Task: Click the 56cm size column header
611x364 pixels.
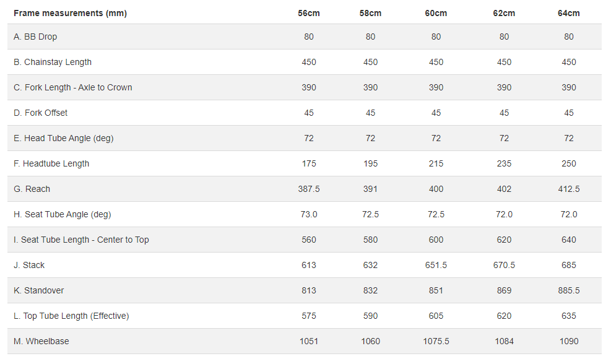Action: (x=309, y=13)
